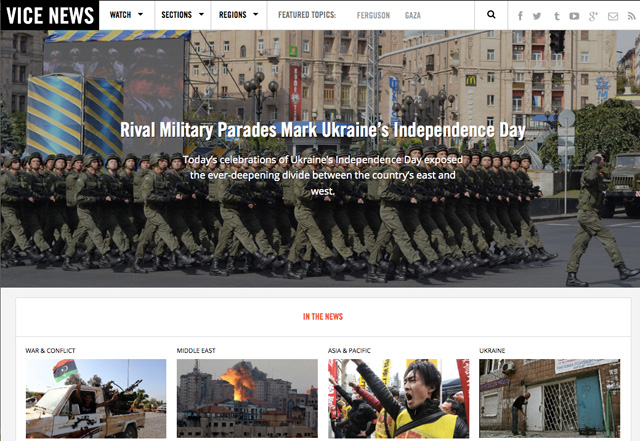Viewport: 640px width, 441px height.
Task: Expand the Watch dropdown menu
Action: (x=127, y=15)
